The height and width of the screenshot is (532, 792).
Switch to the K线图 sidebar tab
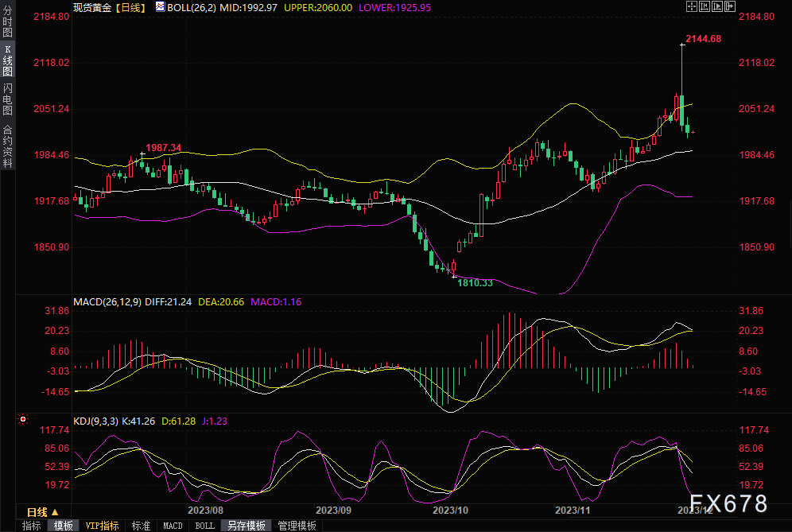click(7, 61)
